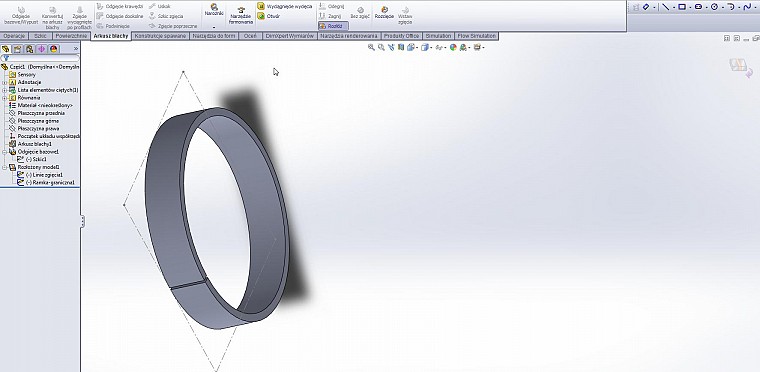Viewport: 760px width, 372px height.
Task: Open the DisplayManager tab in the side panel
Action: (54, 49)
